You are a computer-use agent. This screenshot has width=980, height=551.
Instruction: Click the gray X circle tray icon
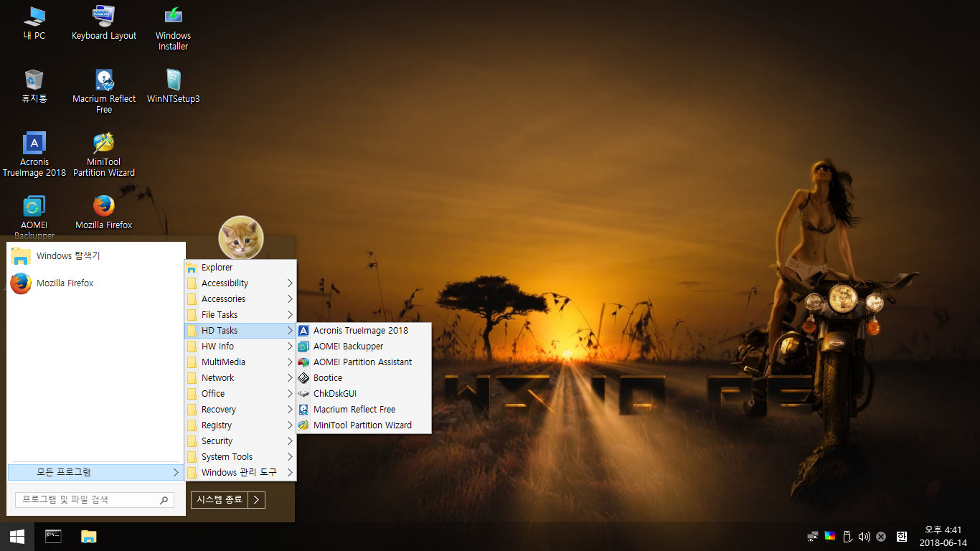pos(881,537)
